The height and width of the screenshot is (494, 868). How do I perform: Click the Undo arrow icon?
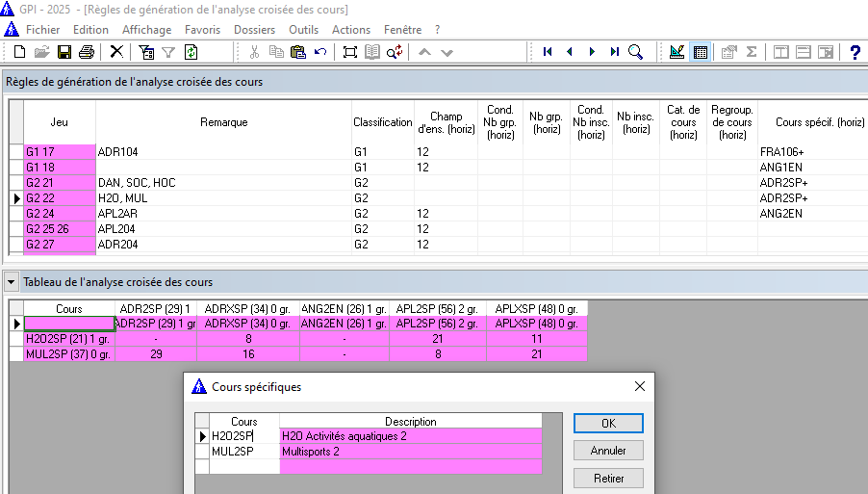click(x=320, y=52)
